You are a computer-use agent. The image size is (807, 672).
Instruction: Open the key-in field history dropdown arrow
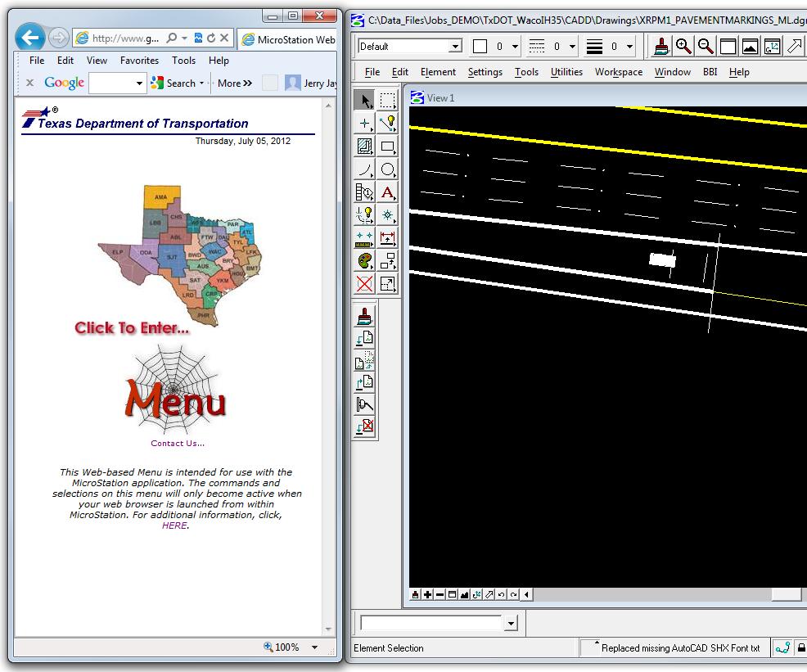pos(511,624)
